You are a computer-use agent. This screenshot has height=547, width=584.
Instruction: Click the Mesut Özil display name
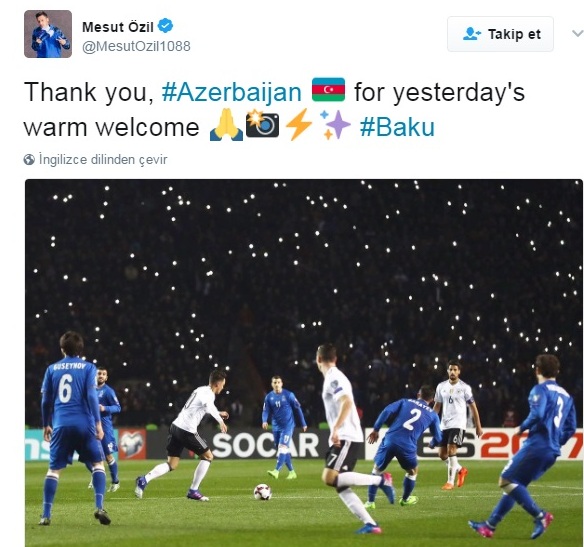click(x=118, y=27)
